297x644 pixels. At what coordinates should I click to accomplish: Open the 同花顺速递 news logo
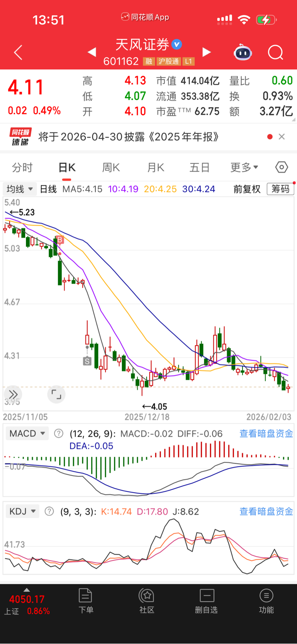tap(20, 137)
